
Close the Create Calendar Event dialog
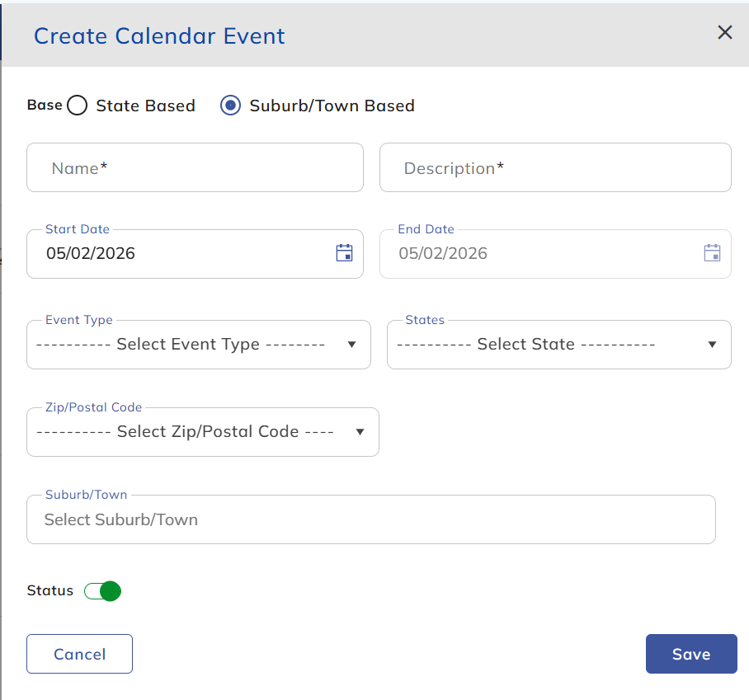click(724, 32)
